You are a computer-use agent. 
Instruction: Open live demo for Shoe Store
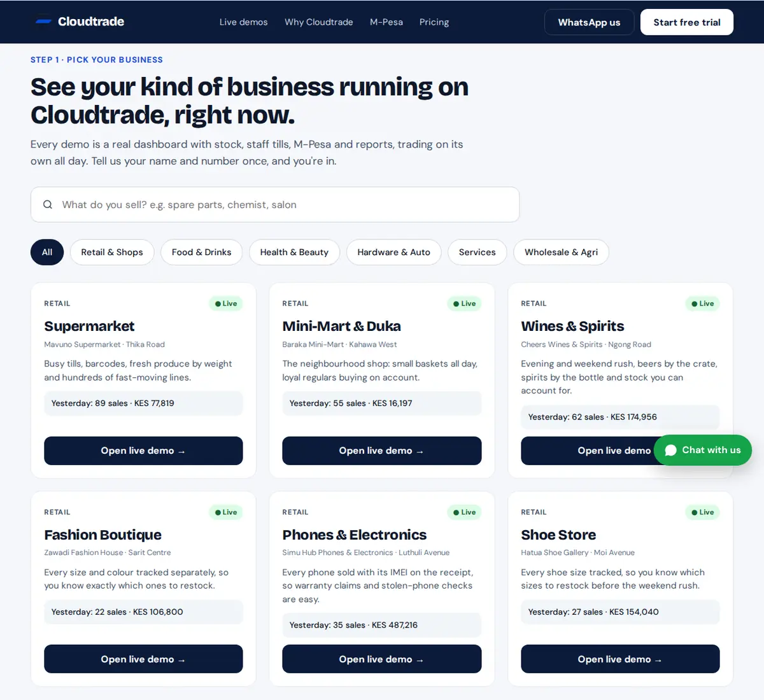point(620,659)
